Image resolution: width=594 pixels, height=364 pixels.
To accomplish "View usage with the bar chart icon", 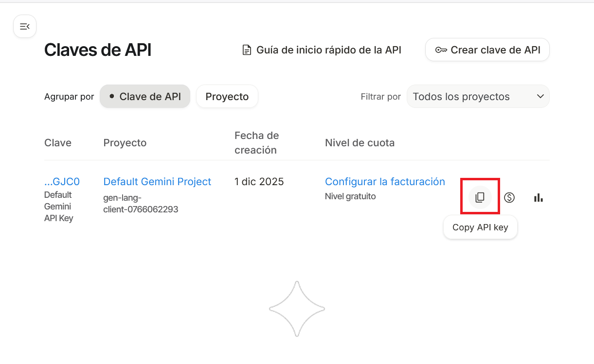I will 538,197.
